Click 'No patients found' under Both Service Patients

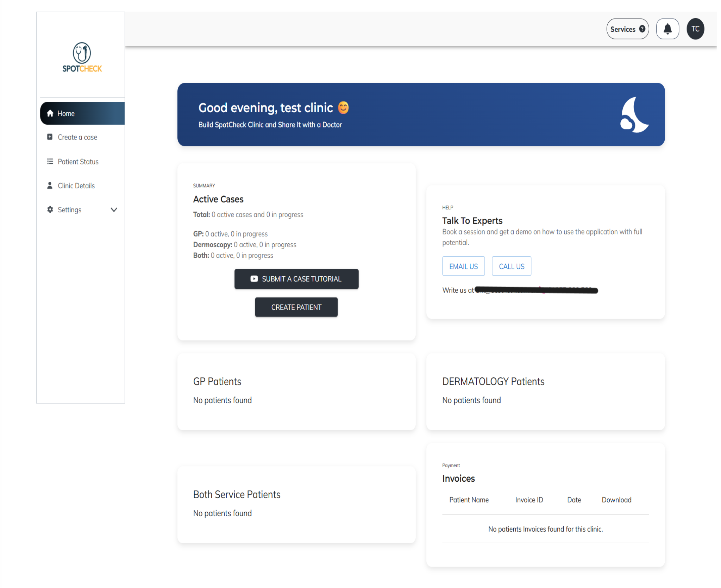[222, 513]
